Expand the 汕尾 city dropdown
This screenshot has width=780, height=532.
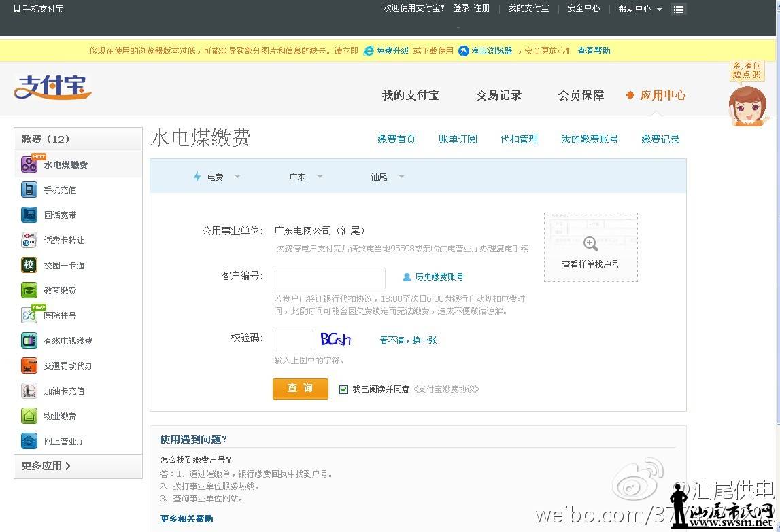[387, 177]
